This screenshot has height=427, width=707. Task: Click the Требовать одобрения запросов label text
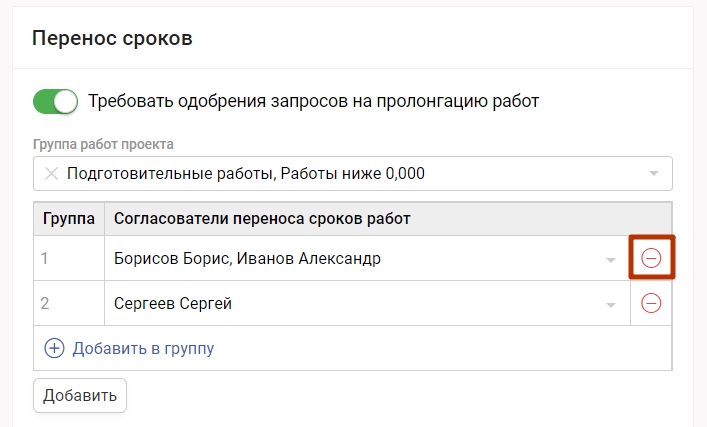[x=313, y=101]
